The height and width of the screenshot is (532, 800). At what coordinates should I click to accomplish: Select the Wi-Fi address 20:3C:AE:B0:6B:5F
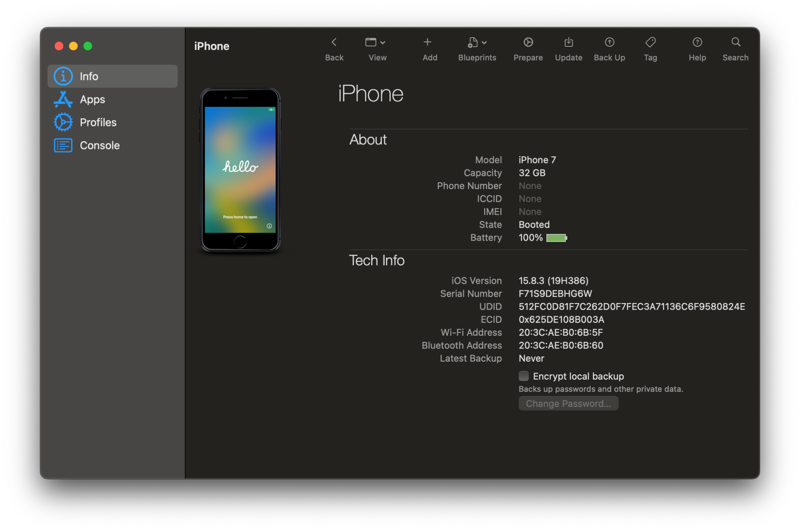click(560, 333)
